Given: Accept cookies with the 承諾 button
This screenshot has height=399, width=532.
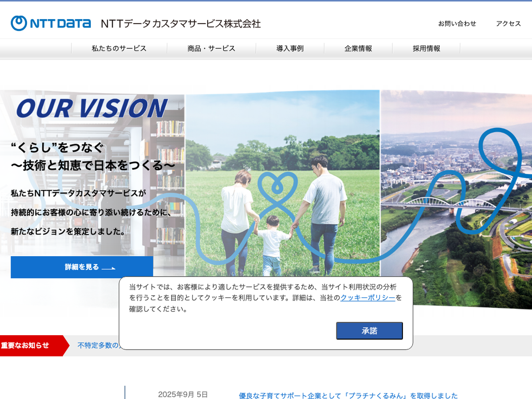Looking at the screenshot, I should 369,331.
